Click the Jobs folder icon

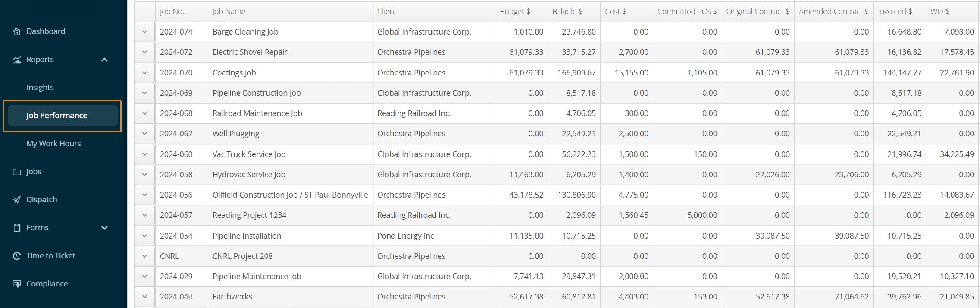point(17,172)
